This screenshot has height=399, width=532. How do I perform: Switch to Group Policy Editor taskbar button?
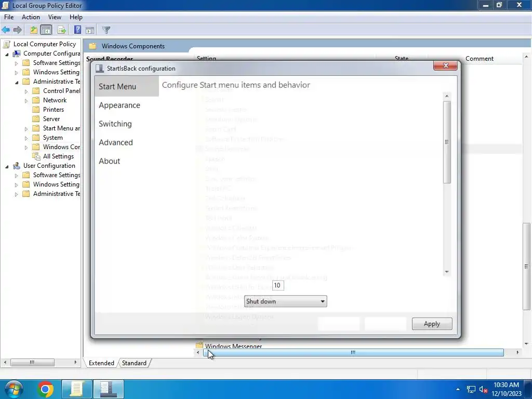point(77,389)
